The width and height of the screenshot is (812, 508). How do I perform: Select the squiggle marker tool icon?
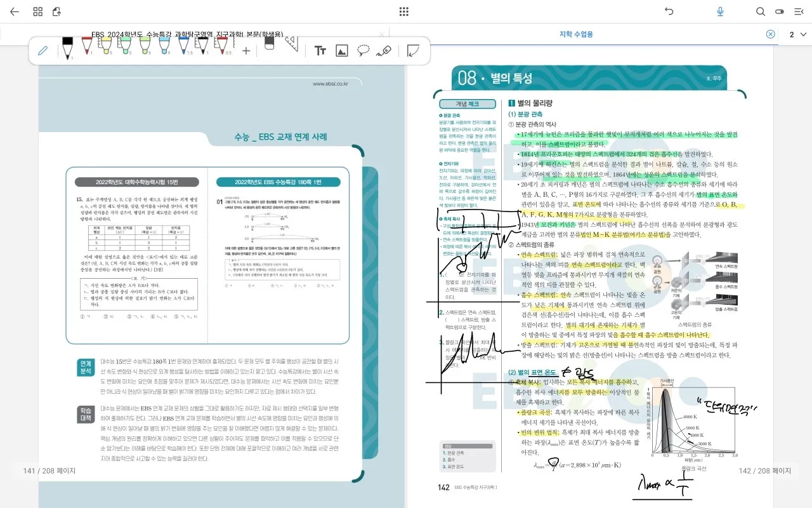(384, 51)
